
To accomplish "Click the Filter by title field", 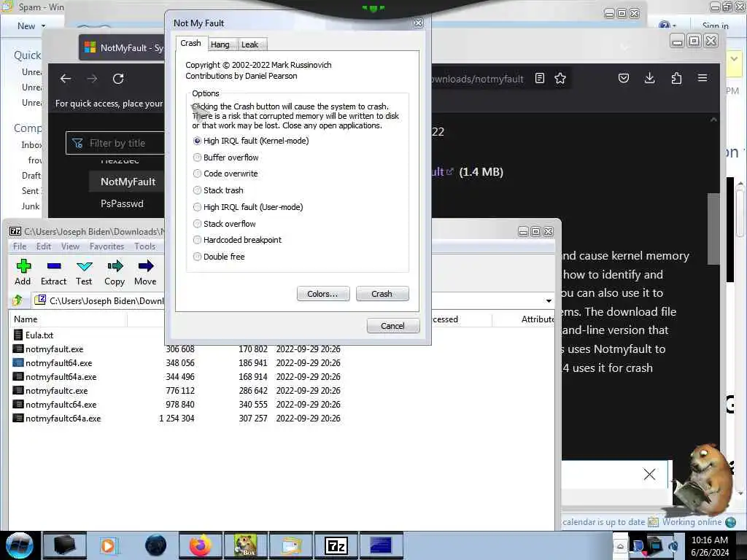I will (115, 143).
